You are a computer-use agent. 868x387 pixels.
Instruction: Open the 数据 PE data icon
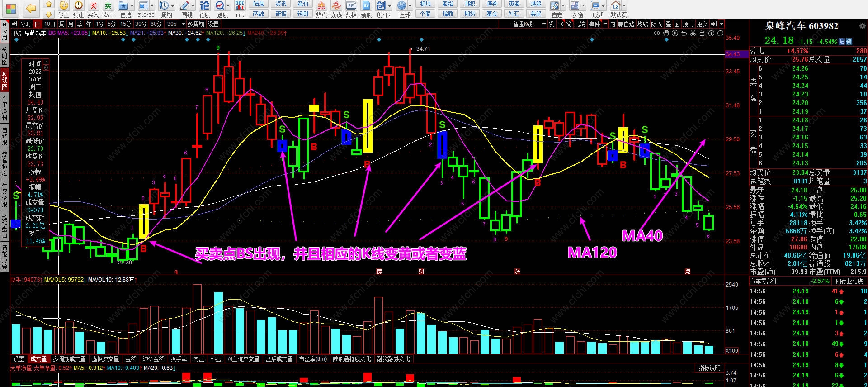pos(351,5)
